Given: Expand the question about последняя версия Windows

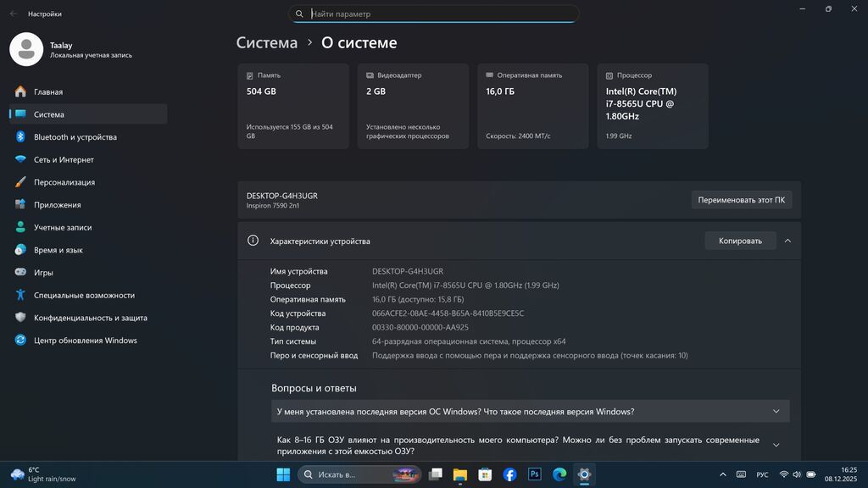Looking at the screenshot, I should [x=531, y=412].
